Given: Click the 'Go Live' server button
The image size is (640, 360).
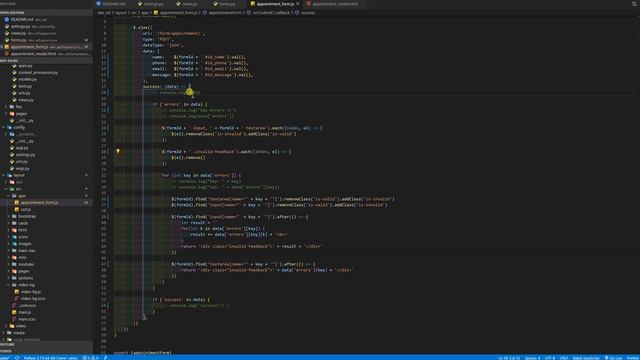Looking at the screenshot, I should tap(613, 358).
